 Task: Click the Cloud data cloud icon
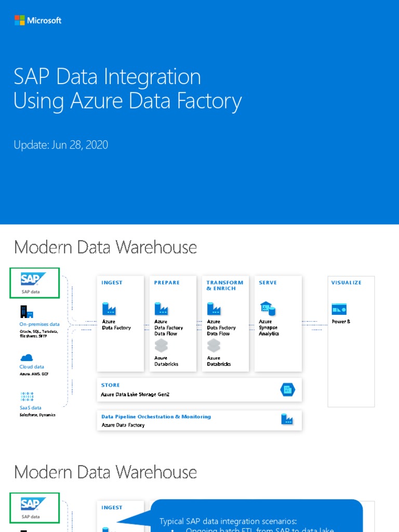click(x=26, y=357)
